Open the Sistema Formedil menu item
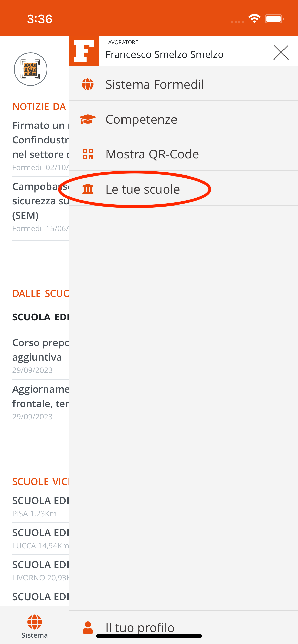Screen dimensions: 298x644 [154, 84]
